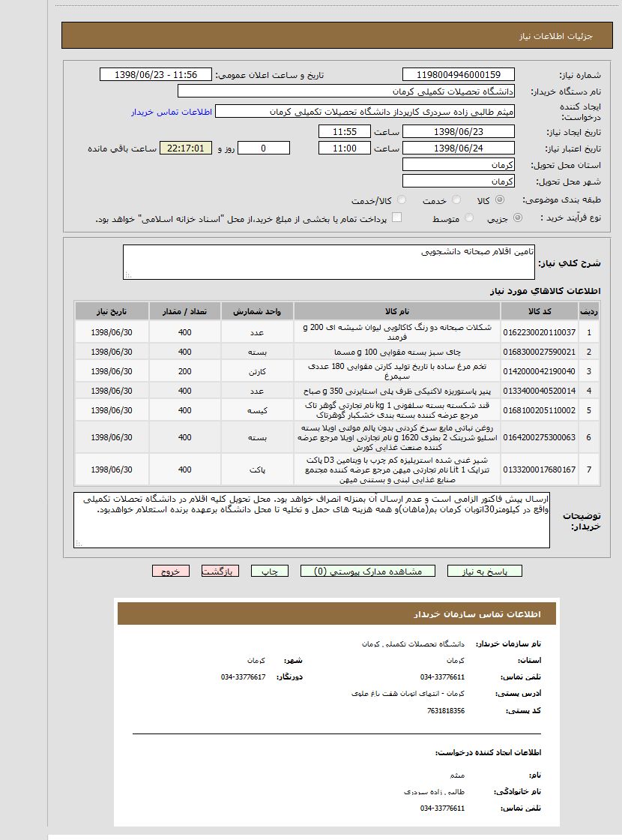Click item code 0162230020110037 in table
622x840 pixels.
(540, 332)
